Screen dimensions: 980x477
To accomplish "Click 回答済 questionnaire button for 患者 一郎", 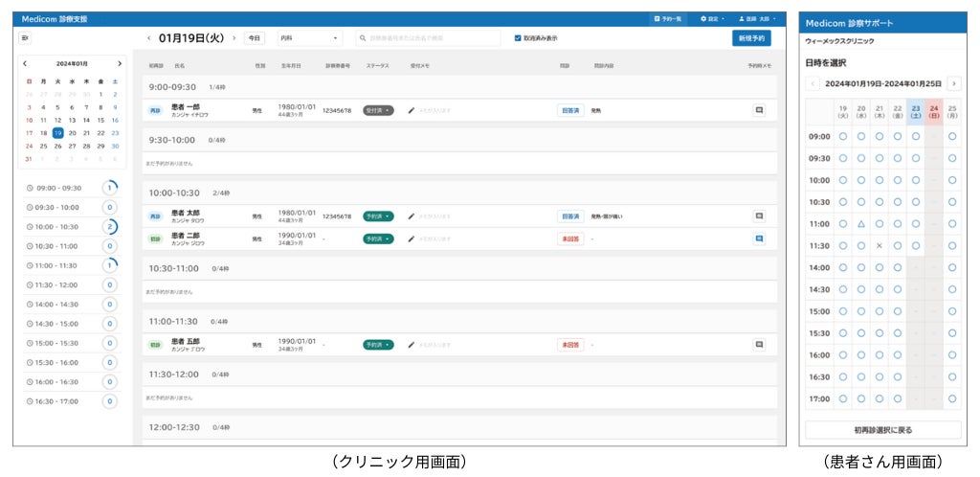I will click(570, 111).
